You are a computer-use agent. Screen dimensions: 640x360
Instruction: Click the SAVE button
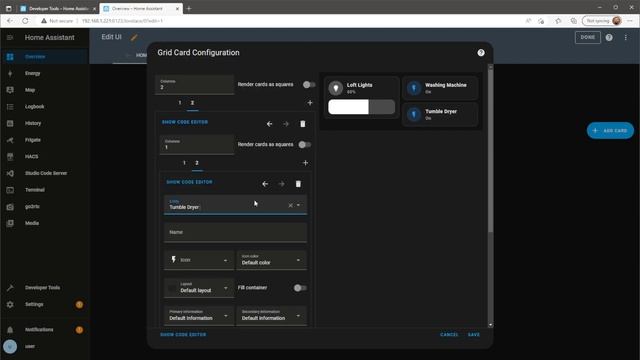473,335
